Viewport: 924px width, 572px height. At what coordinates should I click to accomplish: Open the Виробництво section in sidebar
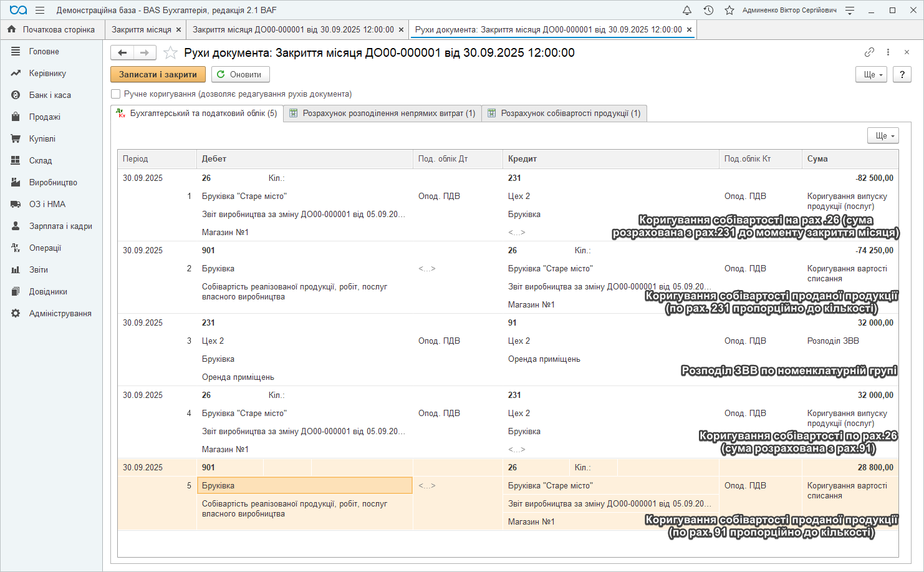click(53, 183)
